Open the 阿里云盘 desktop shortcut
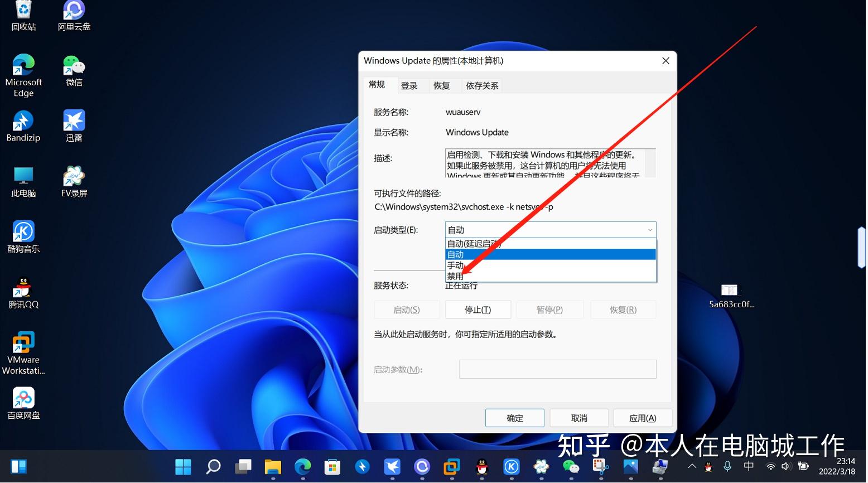868x483 pixels. point(74,16)
